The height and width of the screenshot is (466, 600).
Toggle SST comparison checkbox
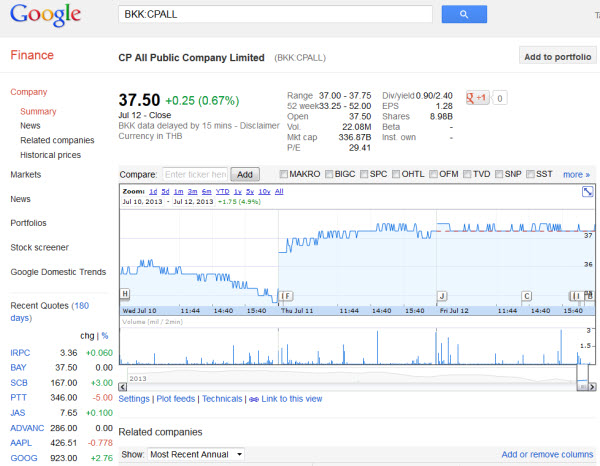pos(530,174)
